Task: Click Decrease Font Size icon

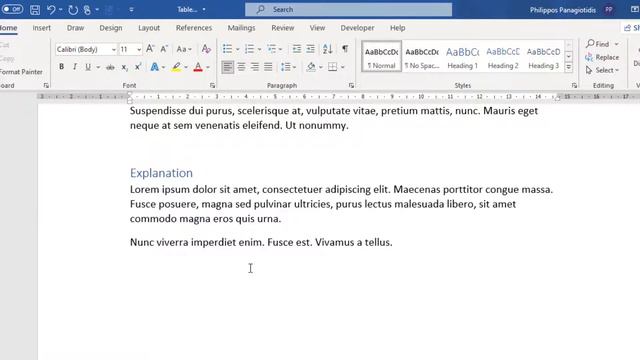Action: (x=164, y=49)
